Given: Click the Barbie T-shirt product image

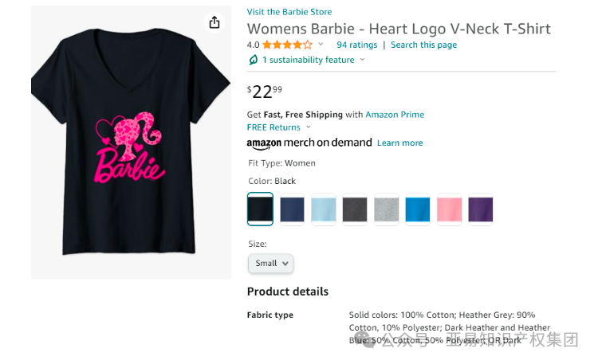Looking at the screenshot, I should pyautogui.click(x=131, y=143).
